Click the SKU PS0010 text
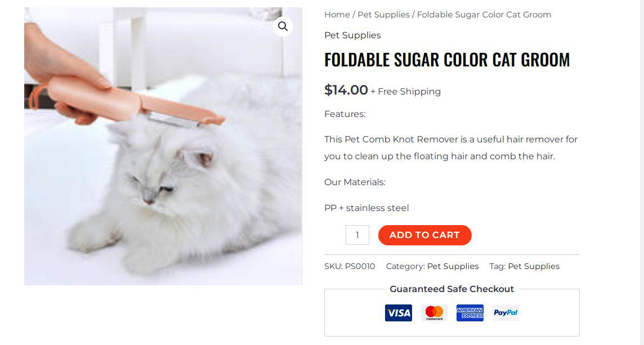The image size is (644, 345). pos(350,266)
